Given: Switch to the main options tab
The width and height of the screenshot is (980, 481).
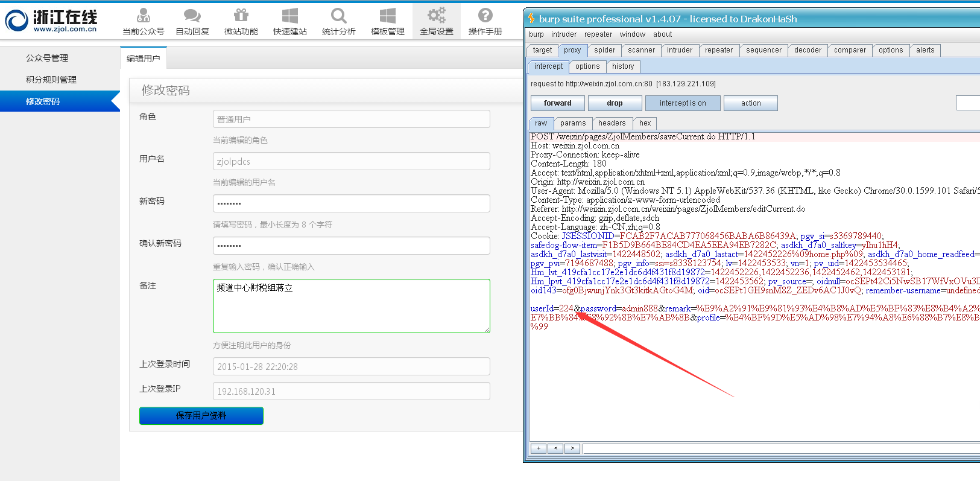Looking at the screenshot, I should pos(891,50).
